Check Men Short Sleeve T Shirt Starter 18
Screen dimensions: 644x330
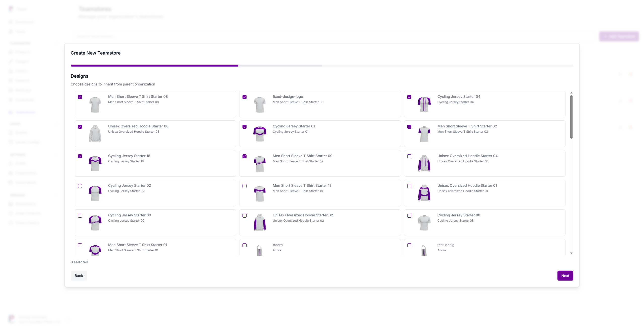point(245,186)
